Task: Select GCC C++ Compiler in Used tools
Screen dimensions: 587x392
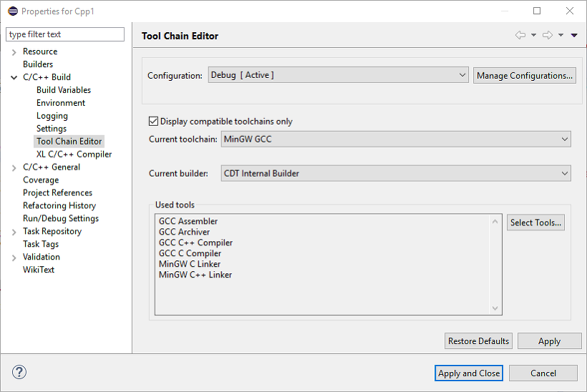Action: tap(195, 242)
